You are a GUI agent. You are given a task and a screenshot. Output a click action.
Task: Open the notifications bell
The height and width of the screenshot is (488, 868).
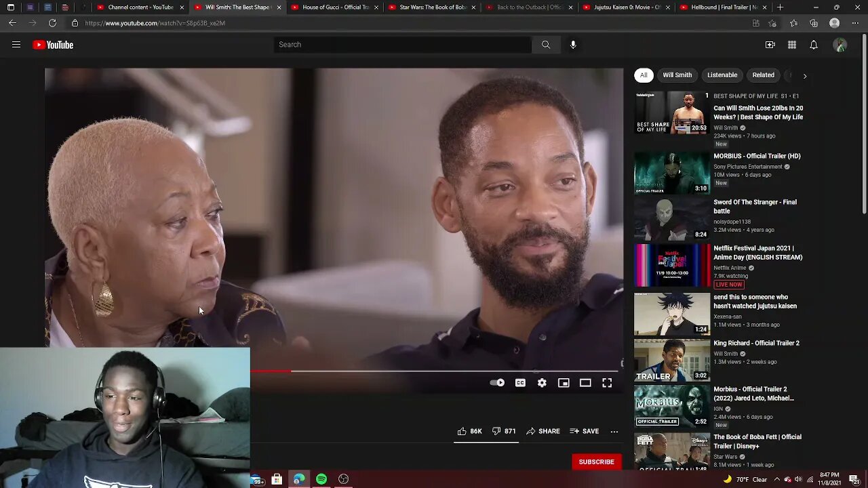coord(814,45)
